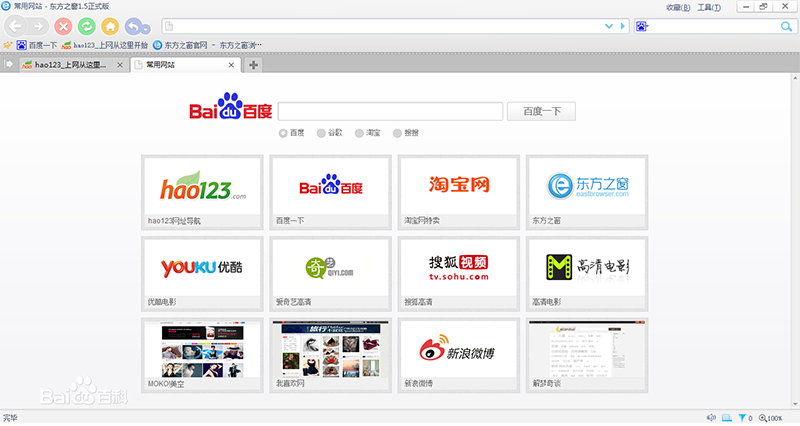This screenshot has width=800, height=426.
Task: Click the ad-filter funnel icon in status bar
Action: click(x=742, y=418)
